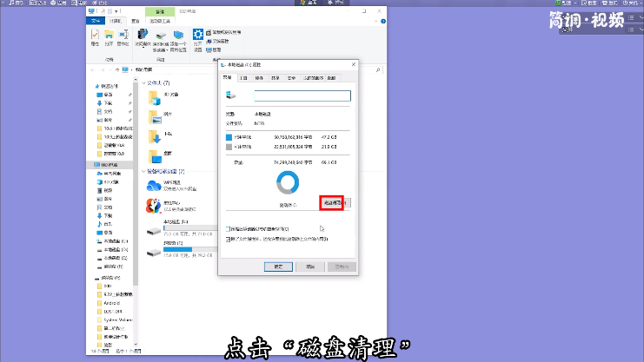Image resolution: width=644 pixels, height=362 pixels.
Task: Collapse the Devices and drives group
Action: [x=143, y=172]
